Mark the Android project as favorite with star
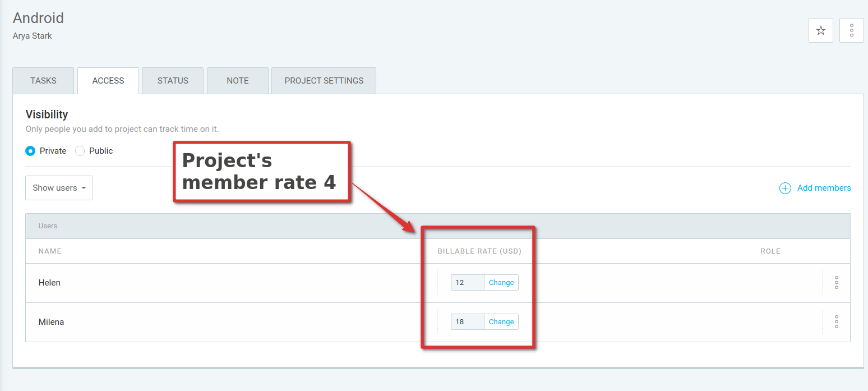868x391 pixels. click(x=820, y=30)
